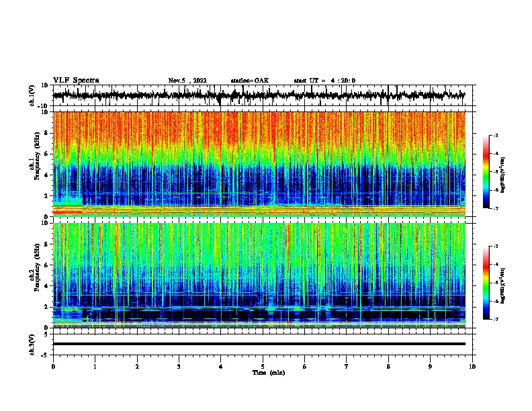This screenshot has width=532, height=411.
Task: Click the "-3" label on ch.2 colorbar
Action: [x=495, y=246]
